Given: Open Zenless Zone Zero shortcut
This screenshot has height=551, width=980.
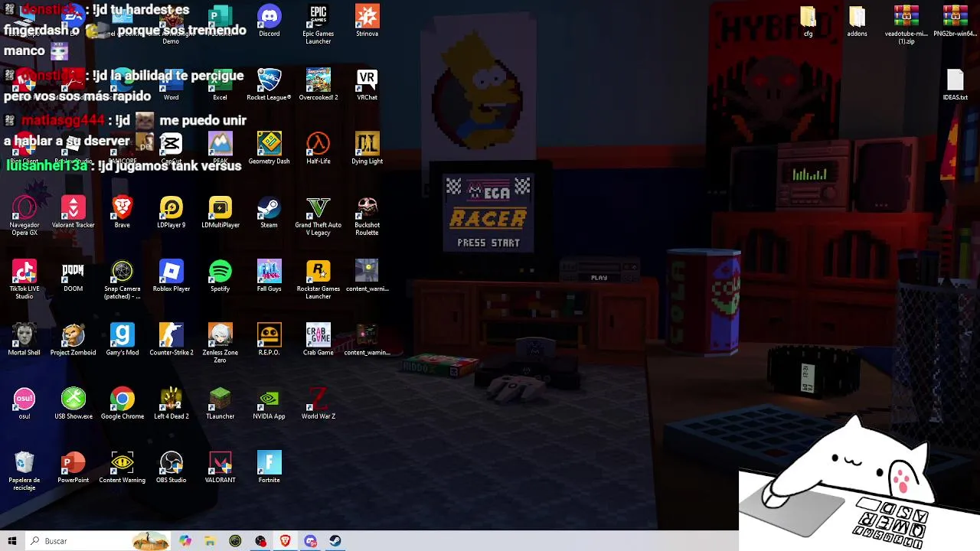Looking at the screenshot, I should coord(220,343).
